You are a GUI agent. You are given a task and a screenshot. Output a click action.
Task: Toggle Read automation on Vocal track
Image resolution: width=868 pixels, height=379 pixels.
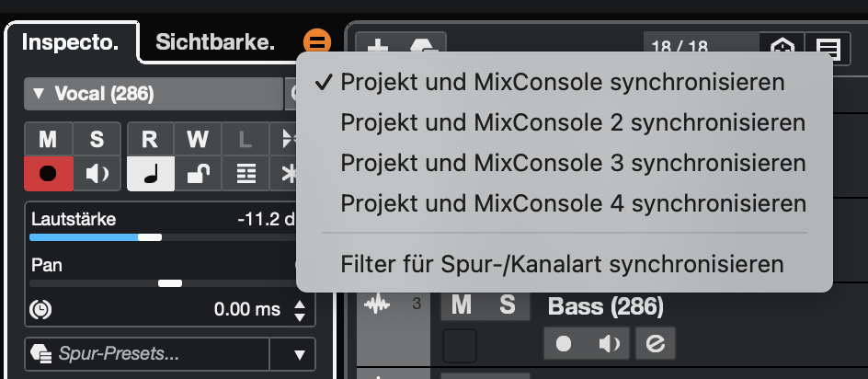(x=150, y=140)
